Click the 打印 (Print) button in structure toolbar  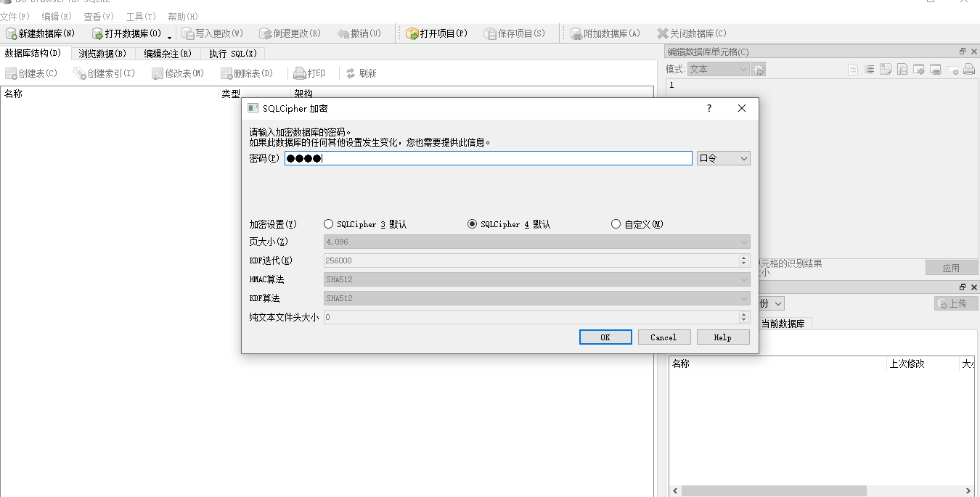(x=310, y=73)
